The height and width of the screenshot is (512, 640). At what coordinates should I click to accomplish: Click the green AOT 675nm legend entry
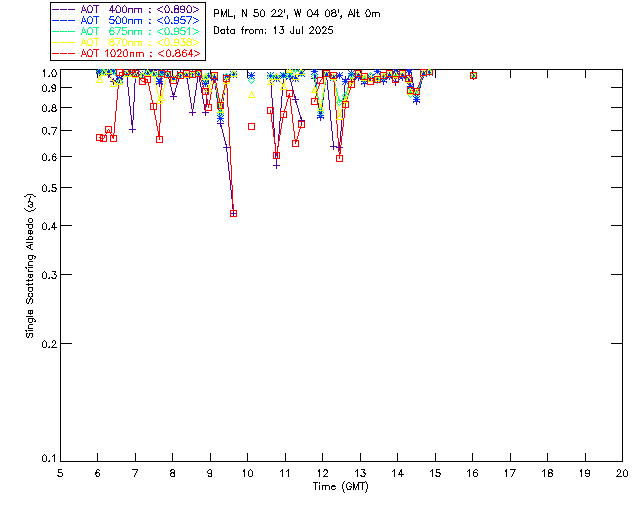click(126, 31)
